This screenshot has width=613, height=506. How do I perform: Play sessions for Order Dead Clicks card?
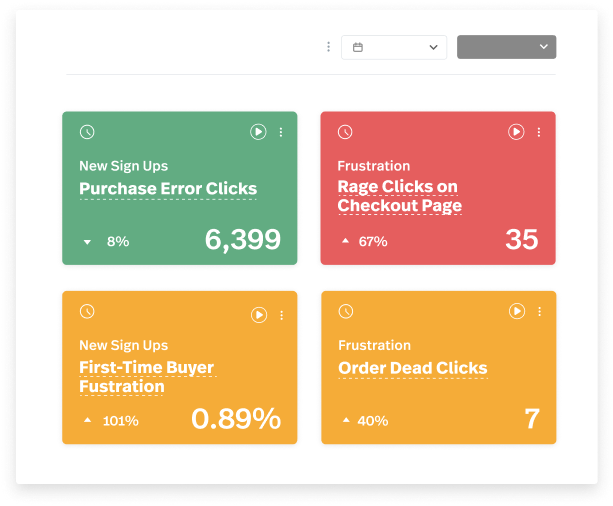517,311
